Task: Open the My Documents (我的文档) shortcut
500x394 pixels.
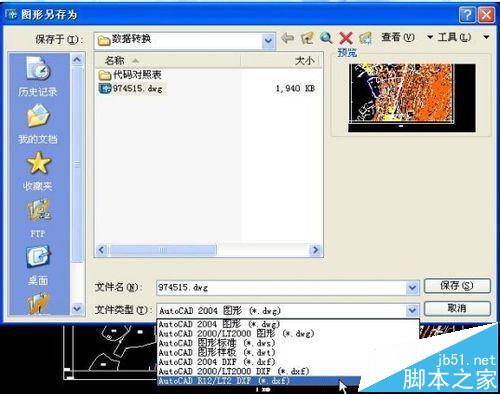Action: click(x=38, y=124)
